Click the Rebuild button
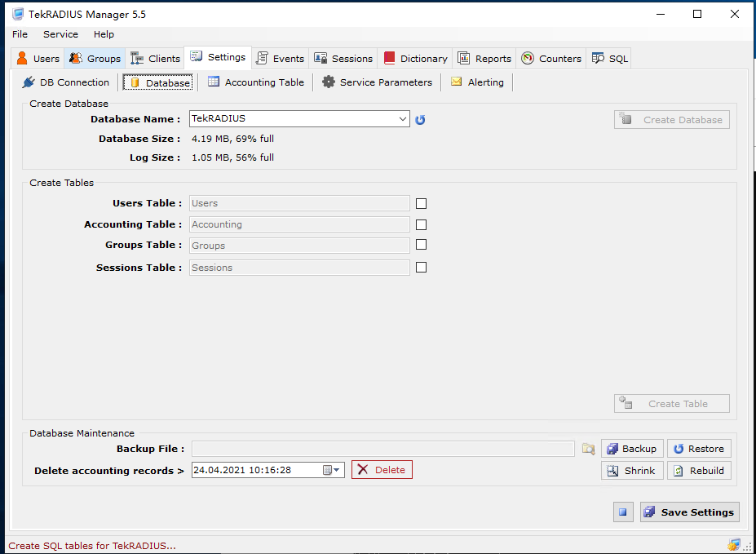Image resolution: width=756 pixels, height=554 pixels. (x=699, y=471)
